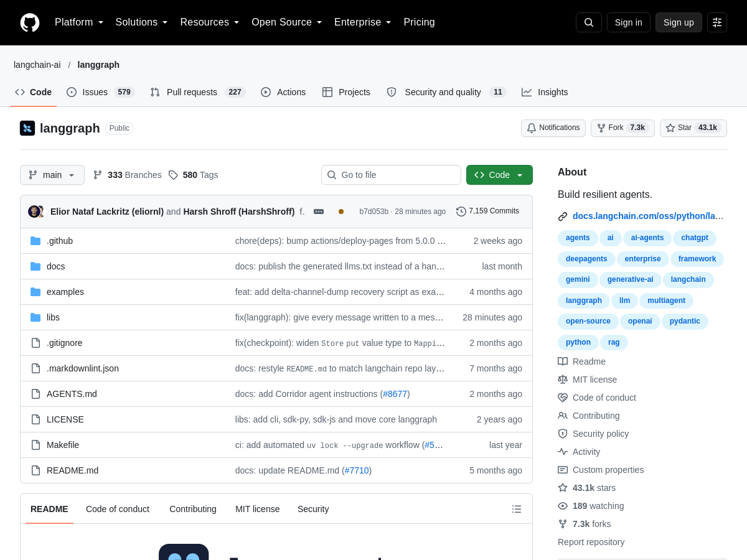Click the Notifications bell button
Screen dimensions: 747x560
tap(553, 128)
